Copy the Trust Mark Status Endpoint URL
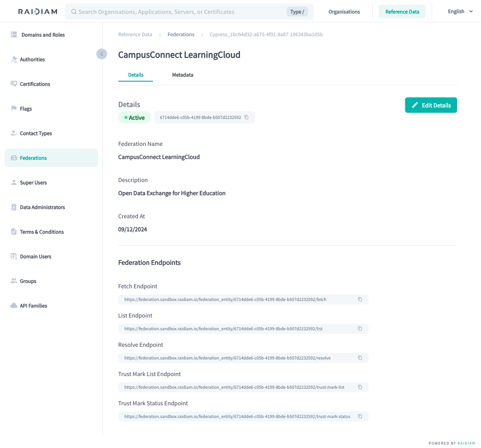 point(360,416)
